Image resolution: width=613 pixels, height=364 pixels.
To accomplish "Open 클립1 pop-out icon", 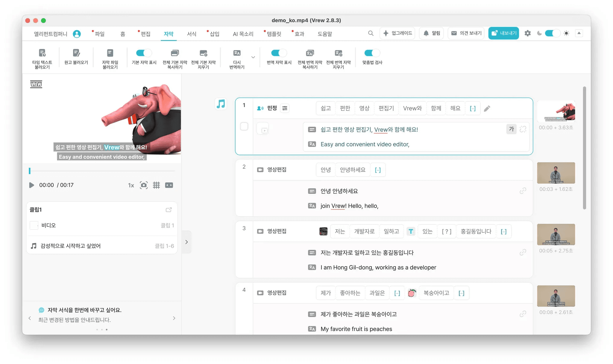I will 169,210.
